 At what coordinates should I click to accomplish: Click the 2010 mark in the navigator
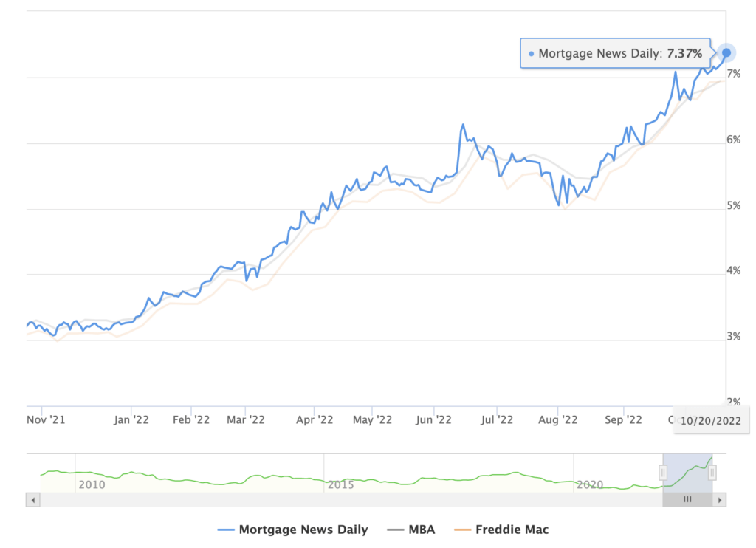coord(92,485)
